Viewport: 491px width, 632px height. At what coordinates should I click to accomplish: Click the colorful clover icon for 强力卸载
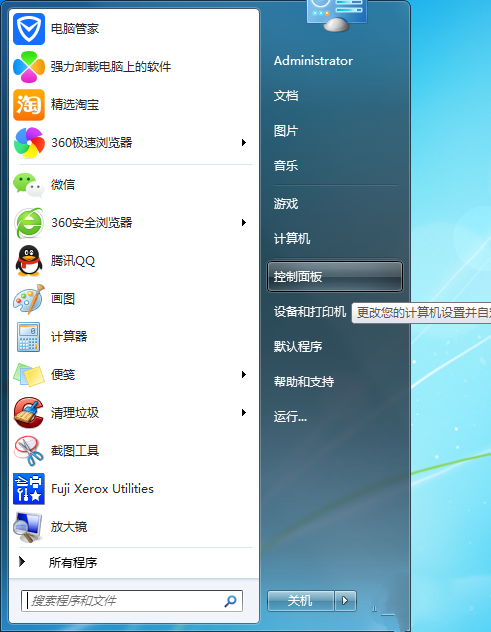coord(29,67)
